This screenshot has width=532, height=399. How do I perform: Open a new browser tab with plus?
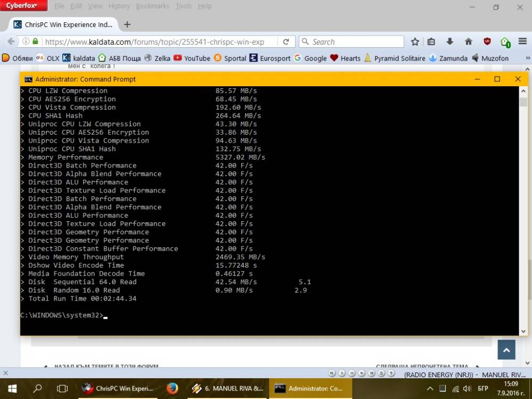click(x=127, y=24)
